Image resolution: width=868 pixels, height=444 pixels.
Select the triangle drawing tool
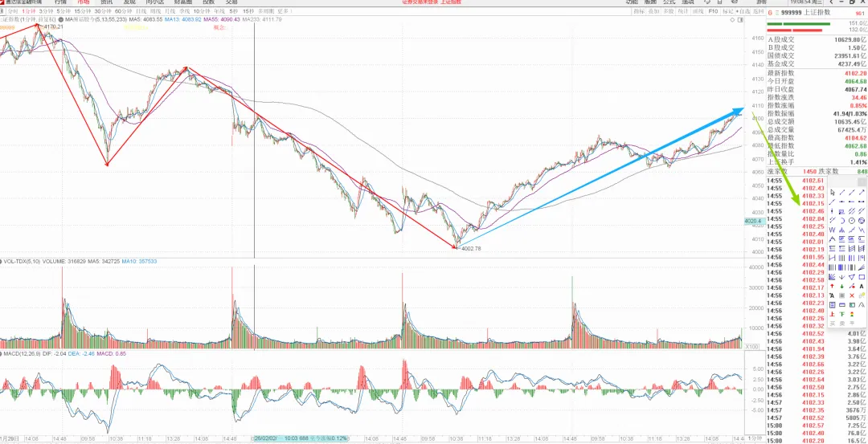(851, 277)
